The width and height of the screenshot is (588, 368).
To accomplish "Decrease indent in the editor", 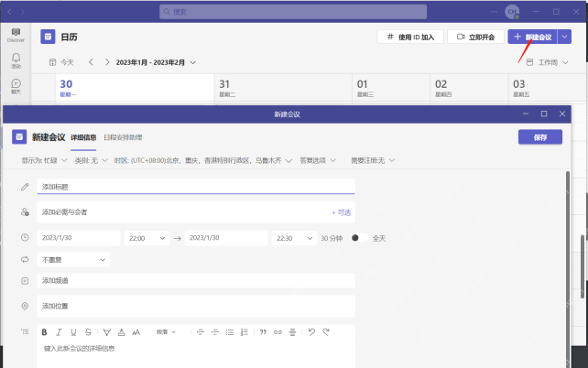I will pyautogui.click(x=201, y=332).
